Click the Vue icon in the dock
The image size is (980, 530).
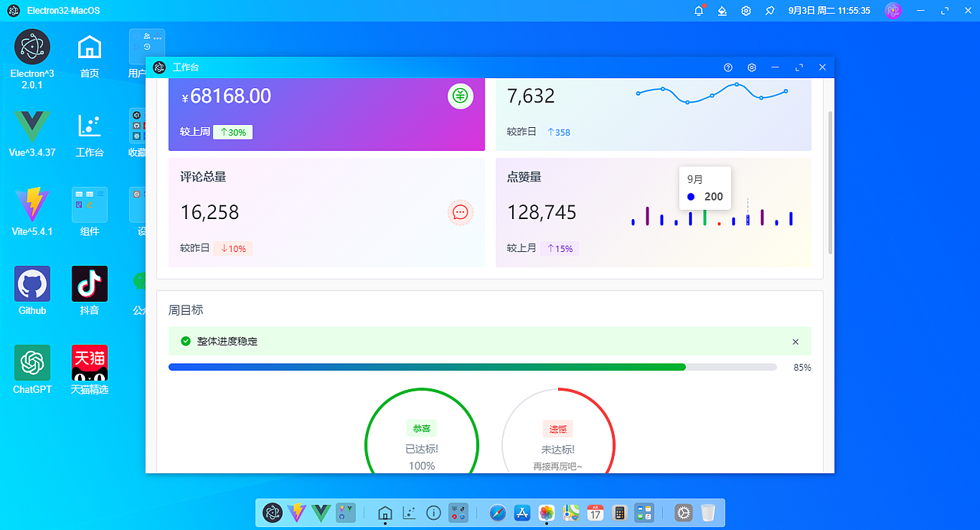pyautogui.click(x=321, y=512)
